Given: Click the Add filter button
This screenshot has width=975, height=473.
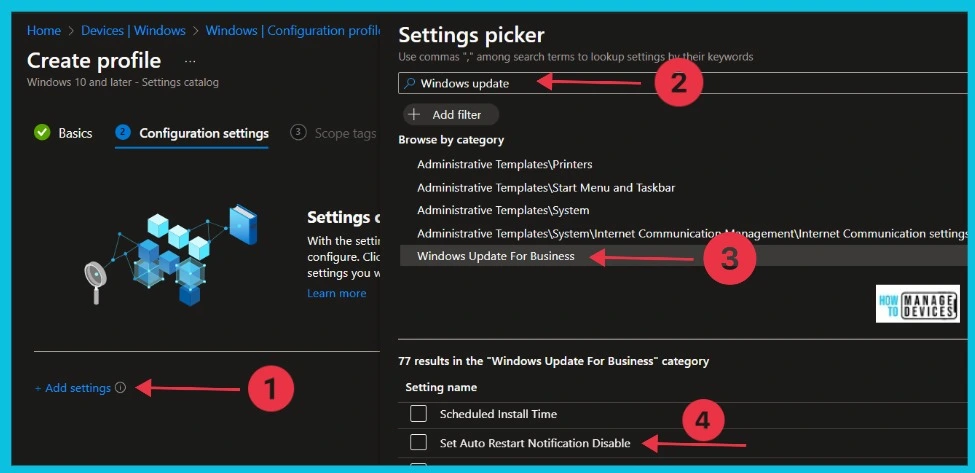Looking at the screenshot, I should pyautogui.click(x=451, y=114).
